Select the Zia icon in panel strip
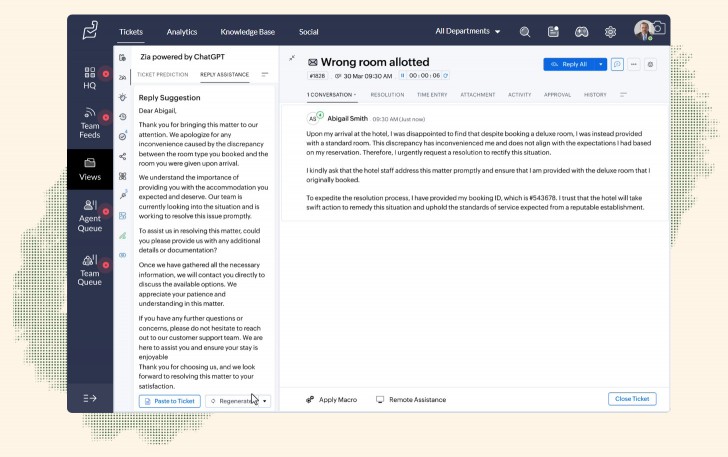 tap(122, 78)
